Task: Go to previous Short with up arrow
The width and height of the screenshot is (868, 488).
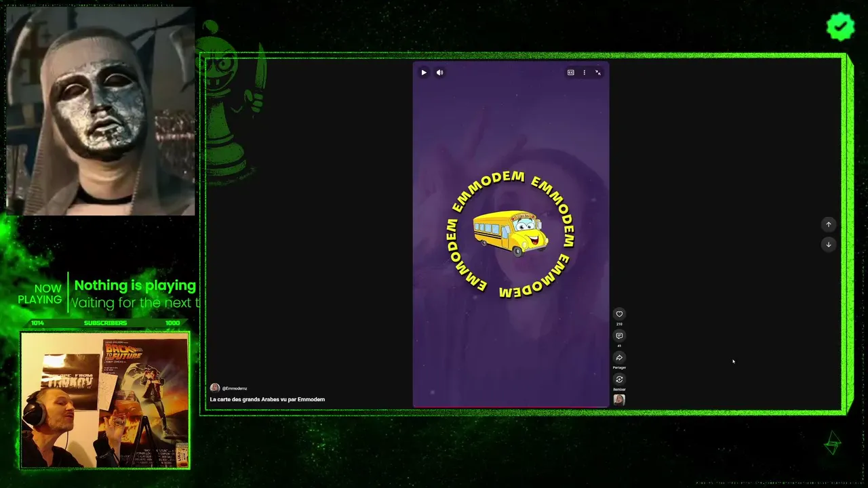Action: [828, 224]
